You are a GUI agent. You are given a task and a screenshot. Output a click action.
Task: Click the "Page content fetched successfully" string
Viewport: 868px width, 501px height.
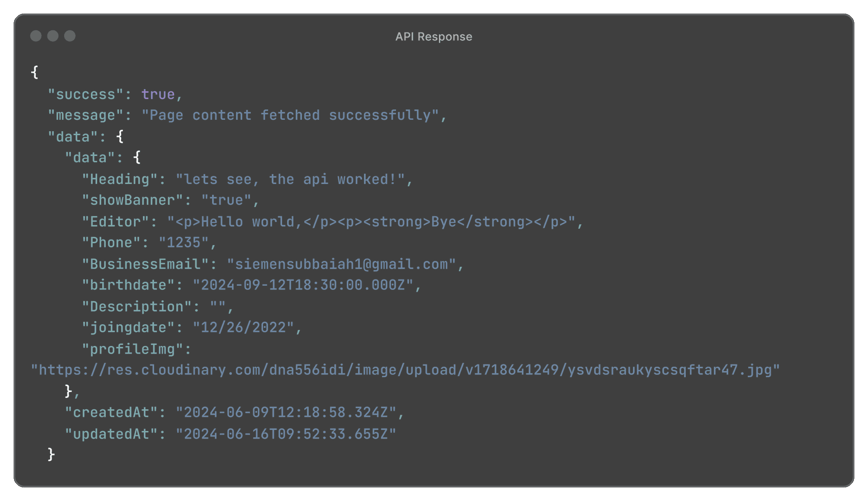[290, 115]
